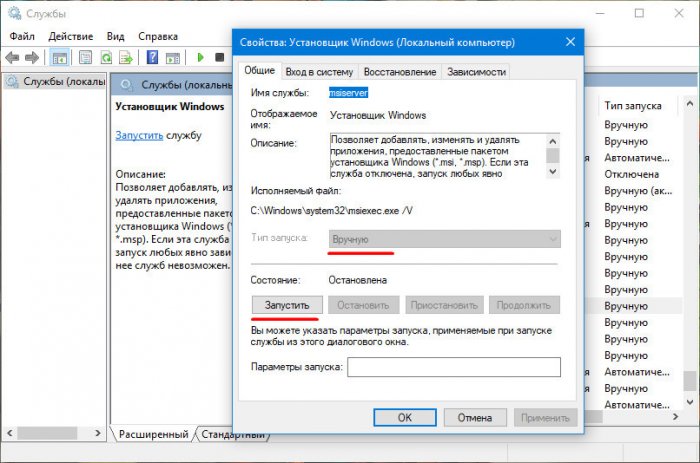Click the description box scrollbar thumb
700x463 pixels.
[x=553, y=155]
